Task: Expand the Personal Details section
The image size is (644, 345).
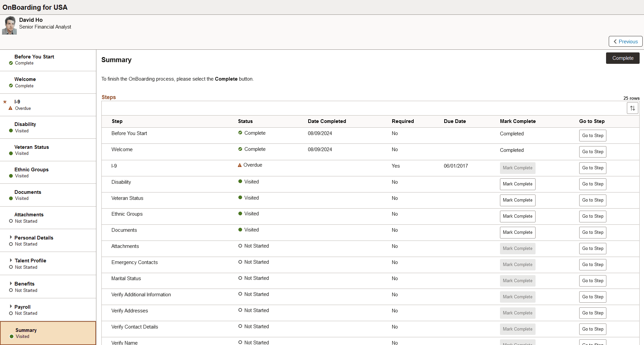Action: [11, 238]
